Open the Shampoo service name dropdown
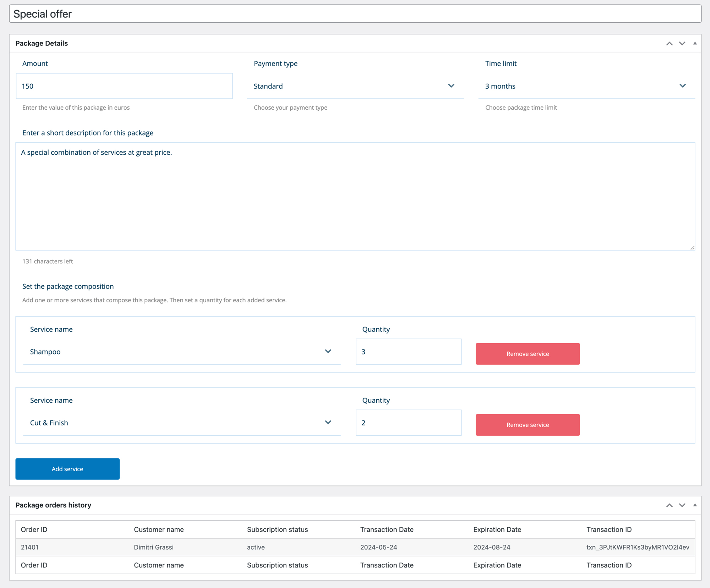Screen dimensions: 710x588 181,352
